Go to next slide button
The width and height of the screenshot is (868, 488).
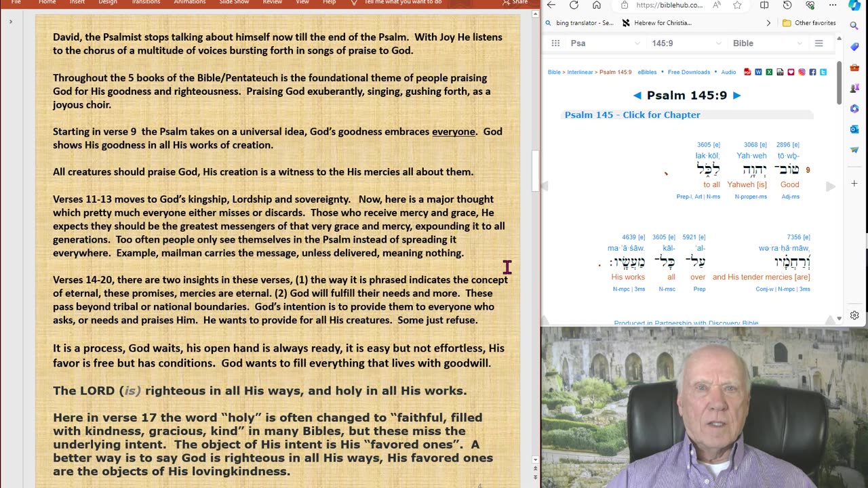(535, 478)
